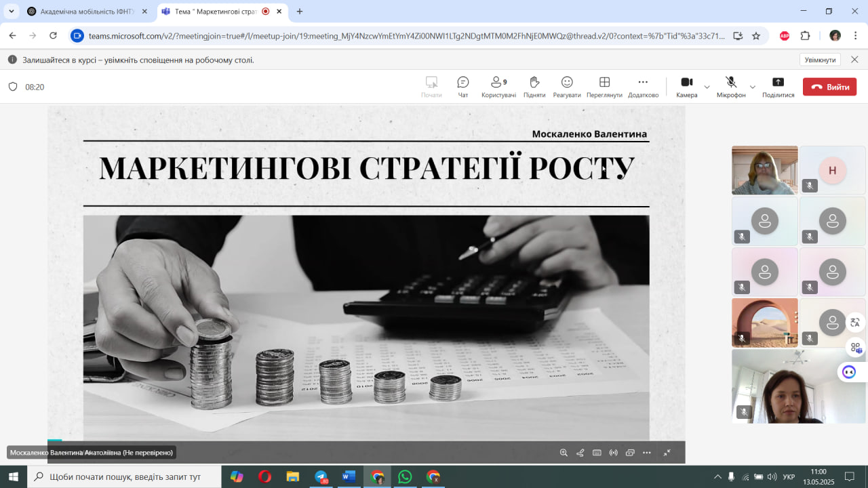
Task: Open the Переглянути view layout menu
Action: coord(604,86)
